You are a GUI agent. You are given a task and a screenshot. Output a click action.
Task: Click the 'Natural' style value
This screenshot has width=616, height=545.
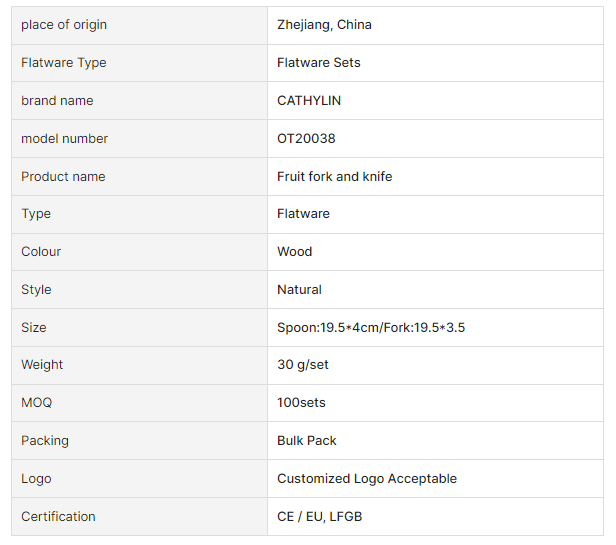click(299, 290)
